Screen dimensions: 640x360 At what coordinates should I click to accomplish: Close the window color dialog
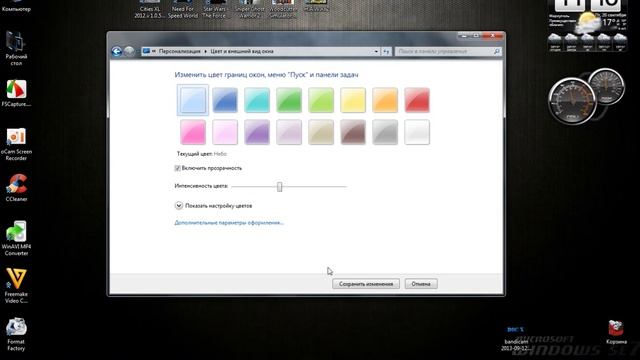(493, 36)
